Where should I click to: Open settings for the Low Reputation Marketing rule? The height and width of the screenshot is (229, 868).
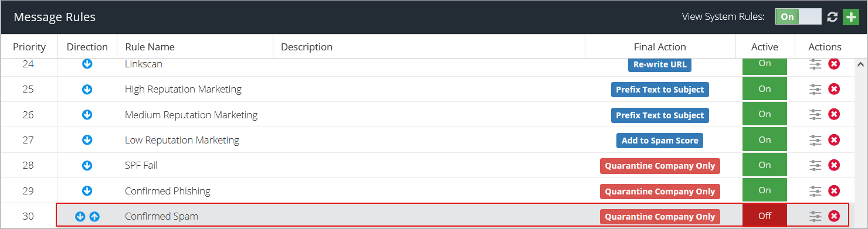[815, 140]
